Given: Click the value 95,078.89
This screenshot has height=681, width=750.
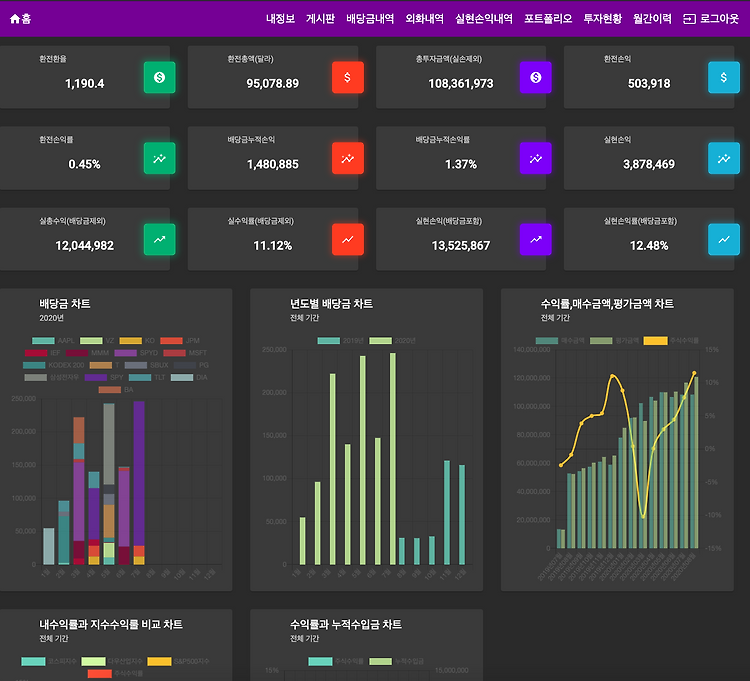Looking at the screenshot, I should 273,84.
